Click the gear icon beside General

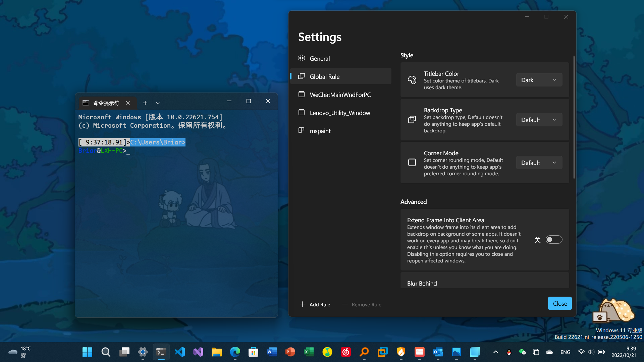click(x=302, y=58)
